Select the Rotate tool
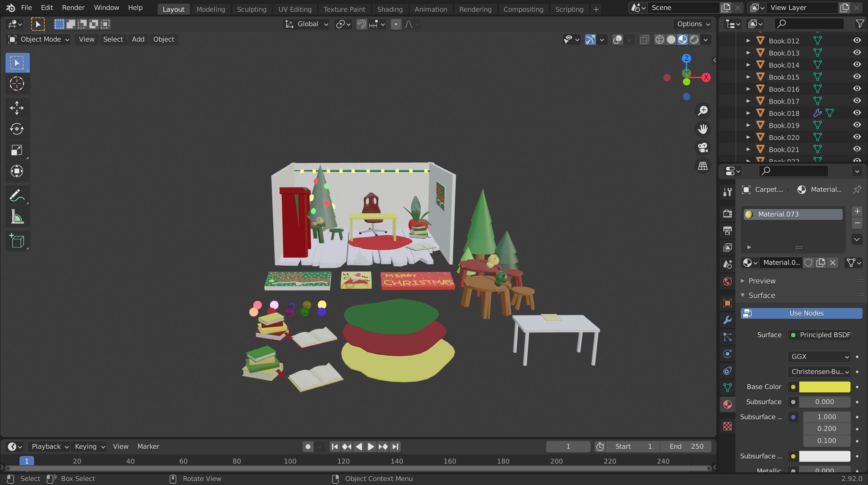Image resolution: width=868 pixels, height=485 pixels. 17,129
